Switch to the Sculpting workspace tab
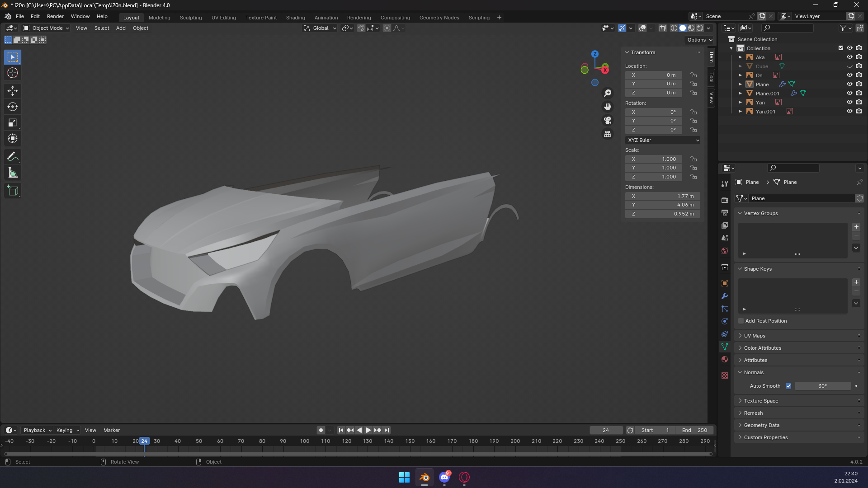 191,18
